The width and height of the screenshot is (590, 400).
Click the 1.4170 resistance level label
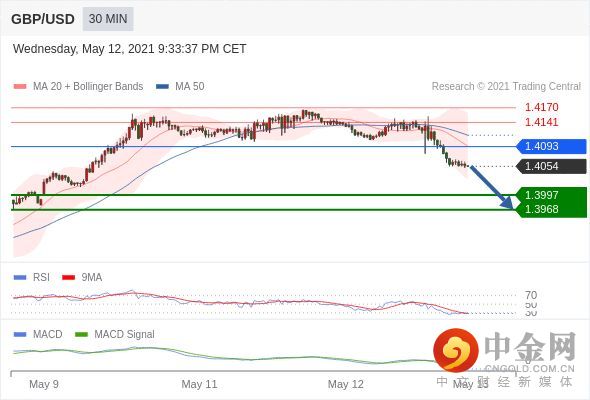pyautogui.click(x=541, y=107)
